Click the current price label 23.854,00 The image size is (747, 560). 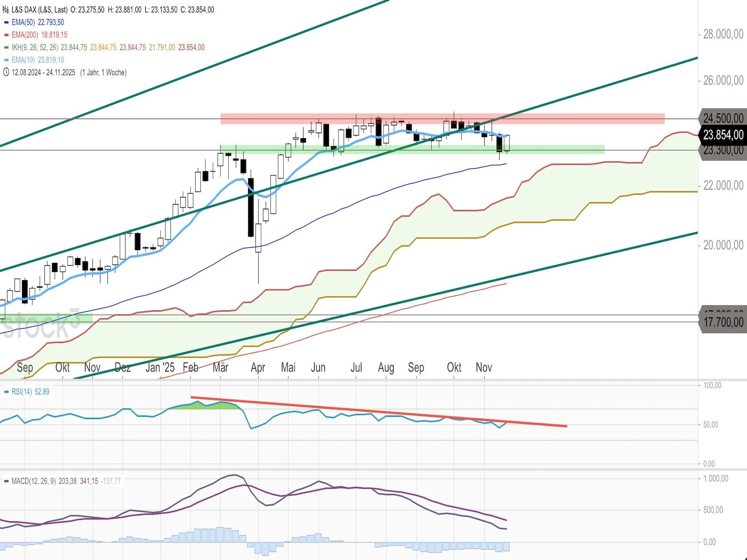coord(723,135)
